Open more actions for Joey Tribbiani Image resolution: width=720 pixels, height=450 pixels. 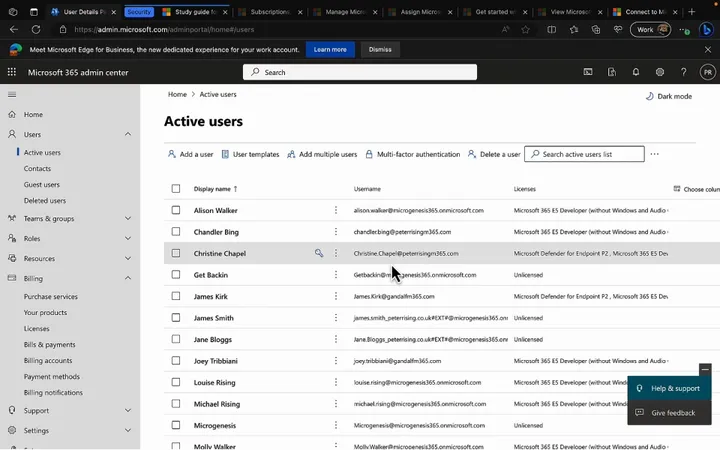click(336, 361)
